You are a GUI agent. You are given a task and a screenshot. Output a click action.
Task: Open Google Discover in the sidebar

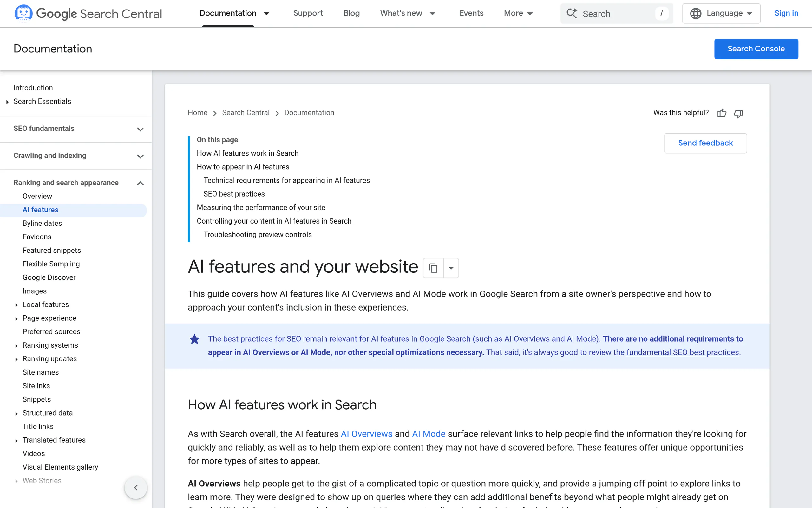click(x=49, y=278)
